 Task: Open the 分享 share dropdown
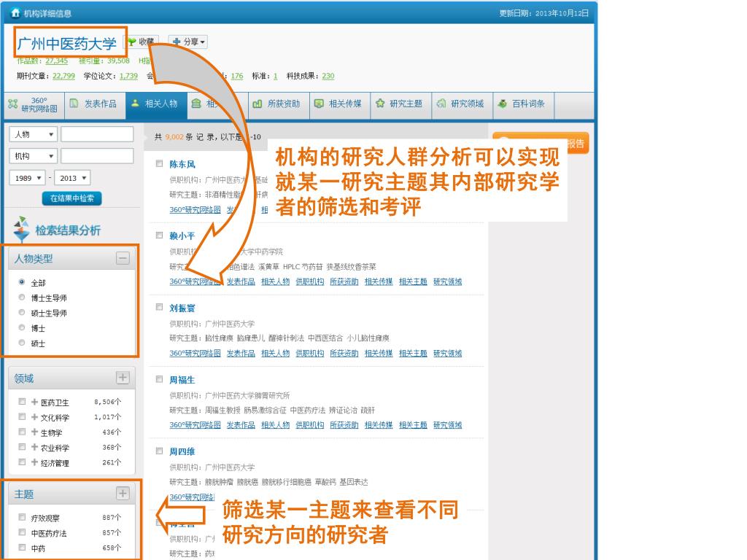[x=187, y=42]
